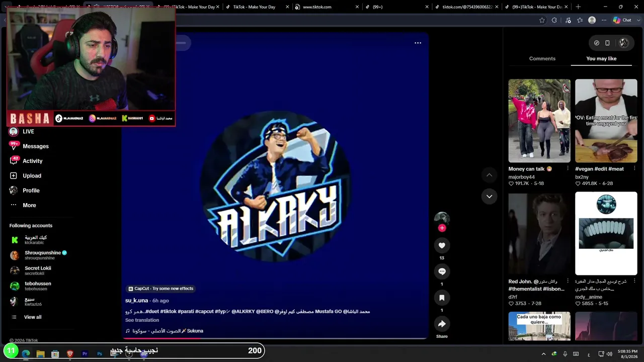The width and height of the screenshot is (644, 362).
Task: Click CapCut Try some new effects tag
Action: pos(161,289)
